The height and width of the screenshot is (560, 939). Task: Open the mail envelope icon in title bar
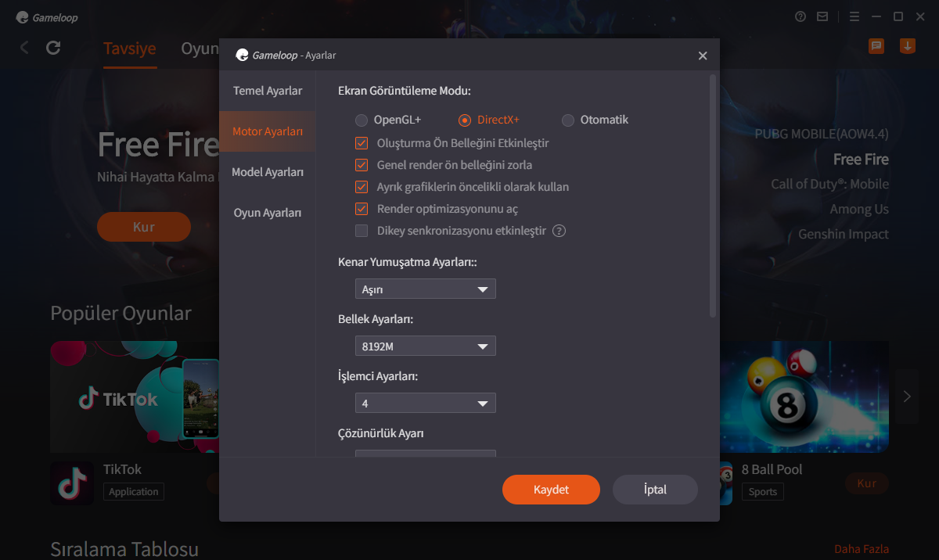point(822,16)
